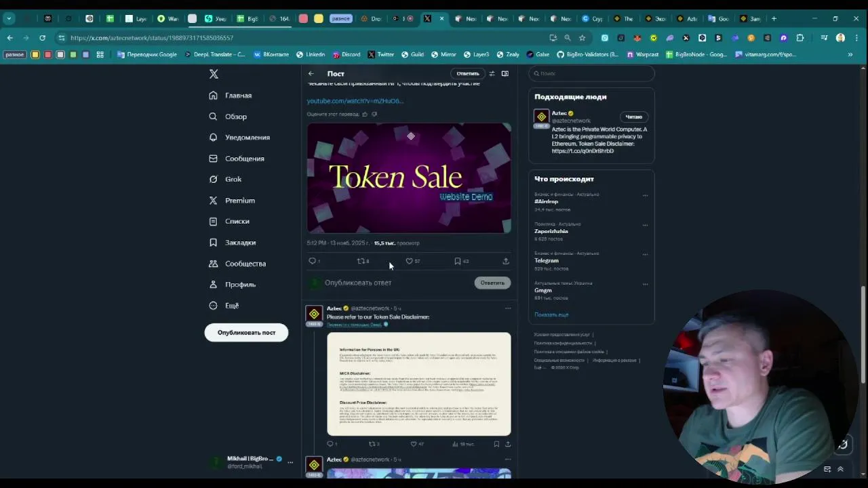
Task: Open a new browser tab with plus
Action: click(774, 18)
